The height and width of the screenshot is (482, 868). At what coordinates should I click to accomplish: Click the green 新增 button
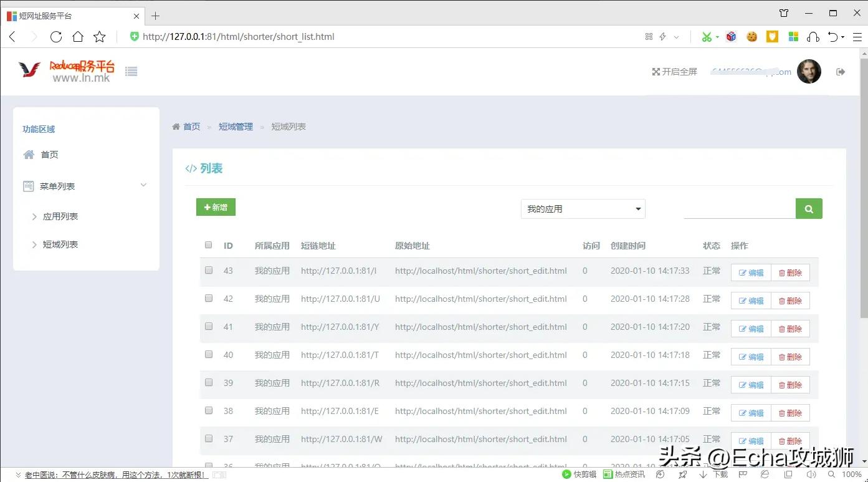[216, 206]
